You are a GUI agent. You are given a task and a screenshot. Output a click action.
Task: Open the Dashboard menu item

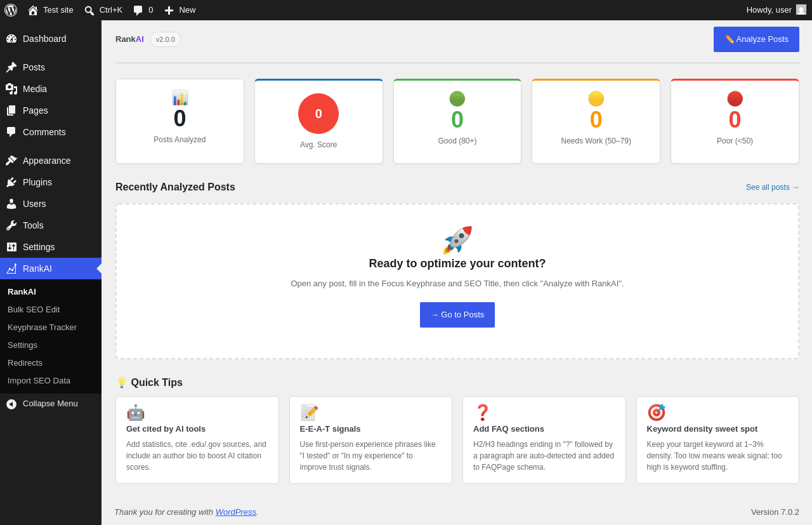pos(51,39)
